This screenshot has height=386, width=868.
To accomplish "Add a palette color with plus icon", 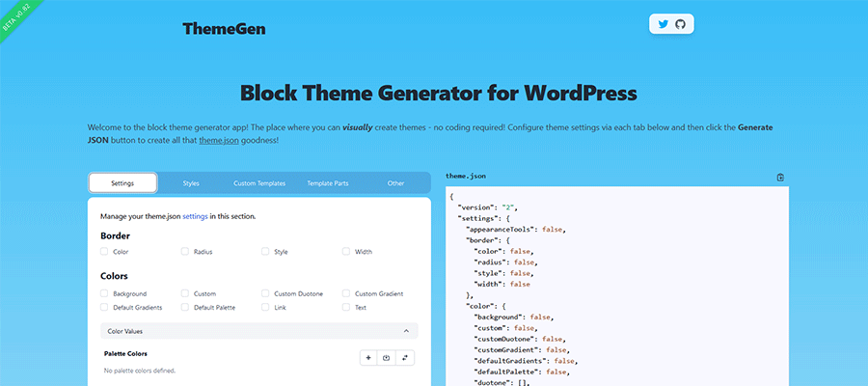I will point(368,357).
